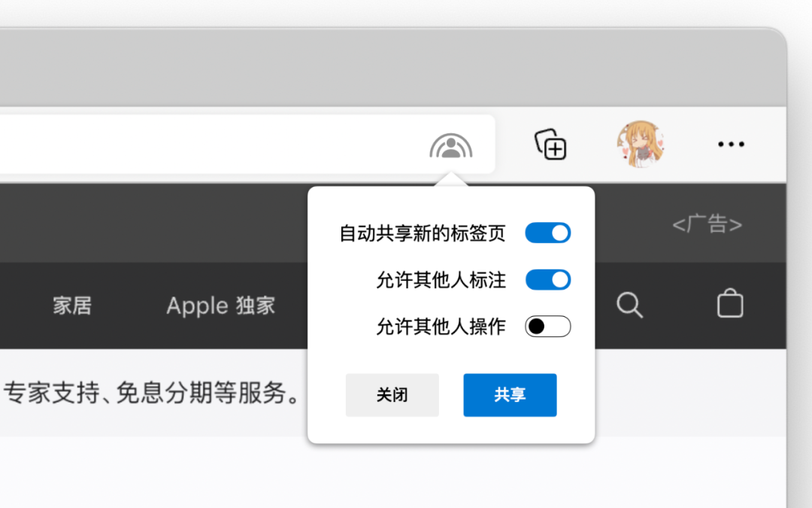Screen dimensions: 812x508
Task: Click the sharing icon in address bar
Action: click(450, 146)
